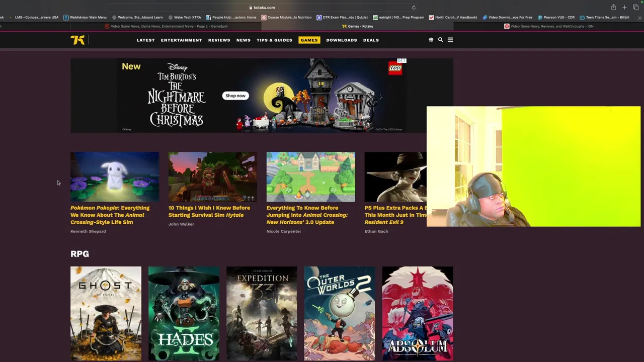Open the Latest nav section
The height and width of the screenshot is (362, 644).
tap(145, 40)
